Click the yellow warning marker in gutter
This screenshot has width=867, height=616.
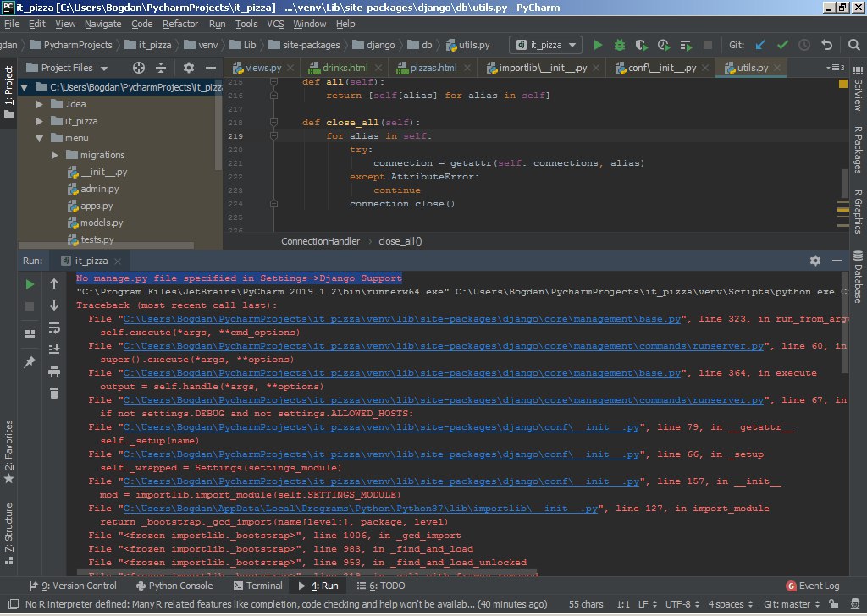(842, 84)
